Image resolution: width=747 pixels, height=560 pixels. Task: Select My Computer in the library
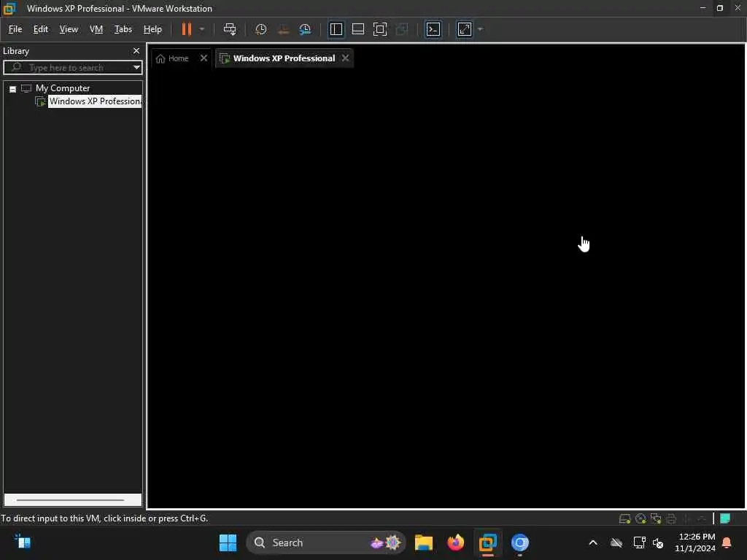pos(63,88)
